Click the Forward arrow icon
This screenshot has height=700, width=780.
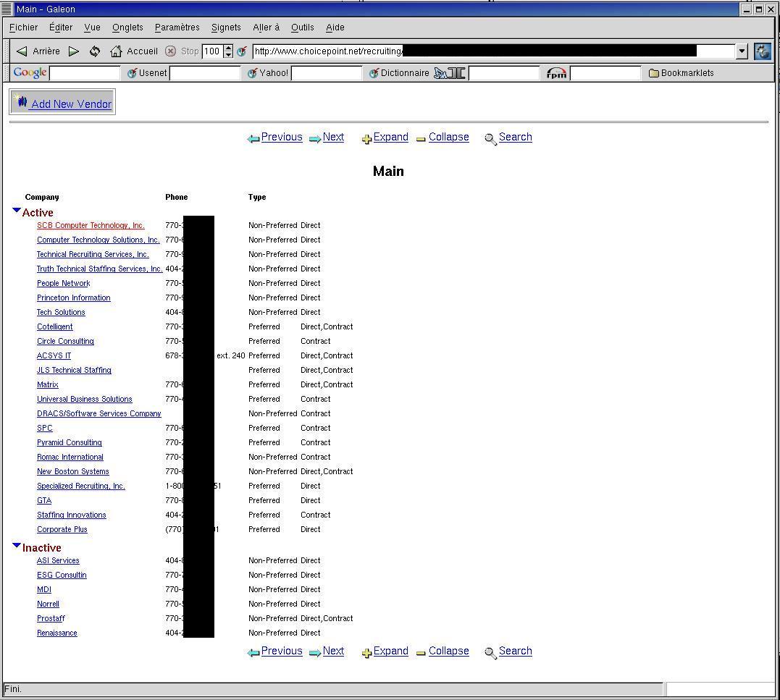(74, 51)
